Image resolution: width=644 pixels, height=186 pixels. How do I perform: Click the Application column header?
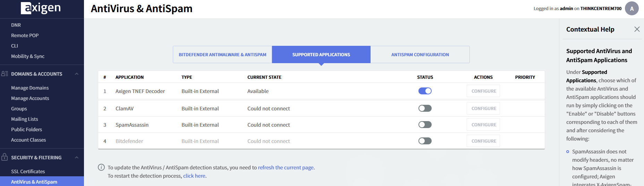tap(129, 77)
